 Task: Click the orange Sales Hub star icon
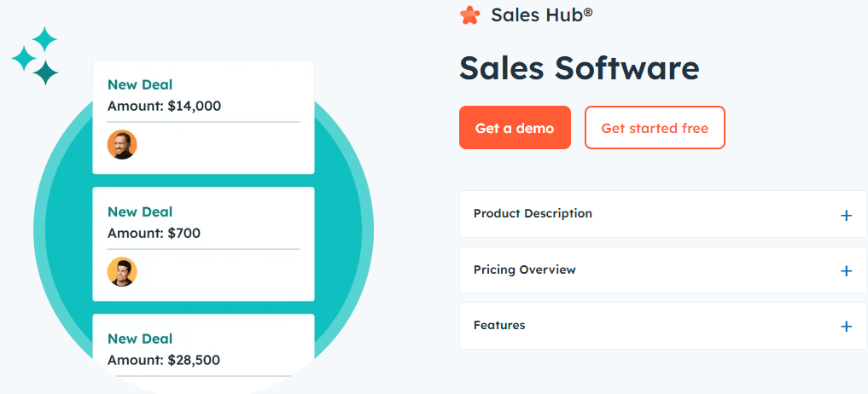[470, 15]
